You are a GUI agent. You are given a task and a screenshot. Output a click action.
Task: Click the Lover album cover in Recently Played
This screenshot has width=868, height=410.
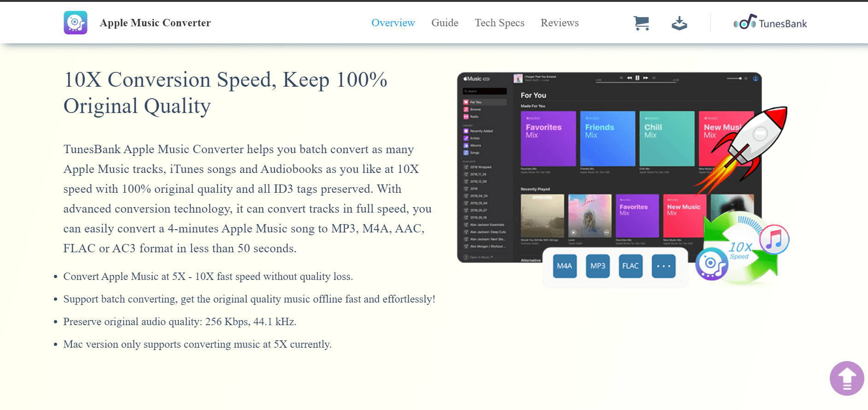pyautogui.click(x=590, y=216)
